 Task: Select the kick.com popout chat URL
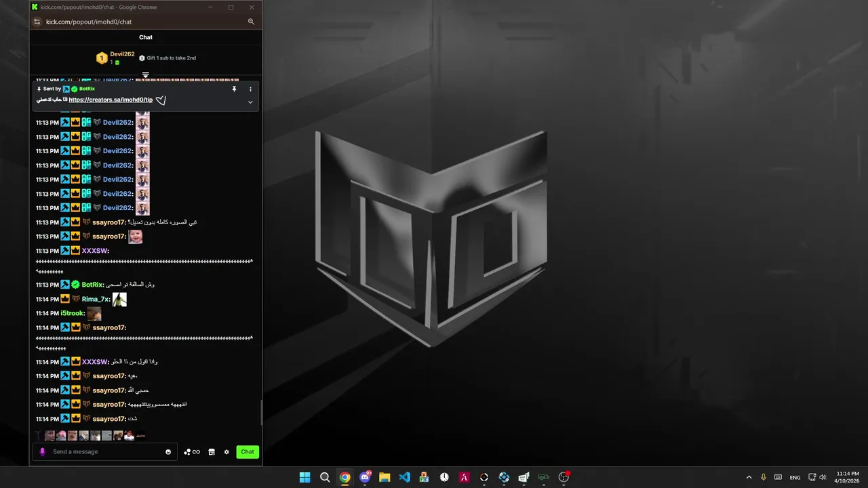89,22
